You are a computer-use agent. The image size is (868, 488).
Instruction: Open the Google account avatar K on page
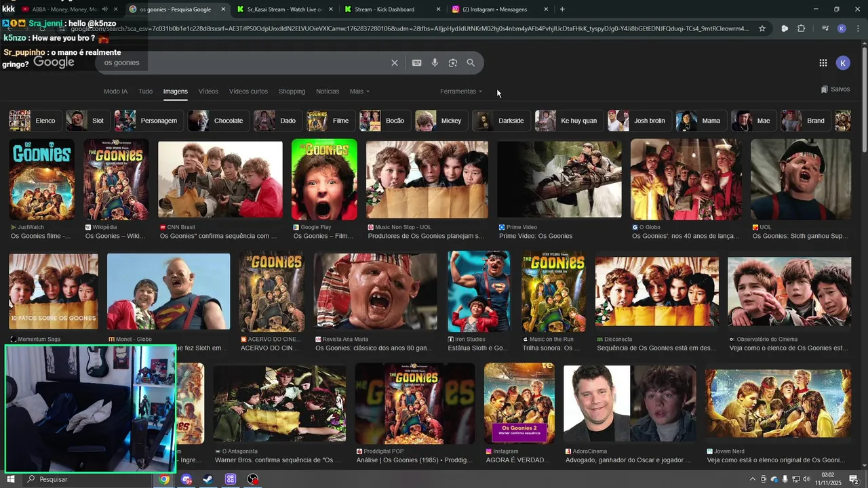842,62
